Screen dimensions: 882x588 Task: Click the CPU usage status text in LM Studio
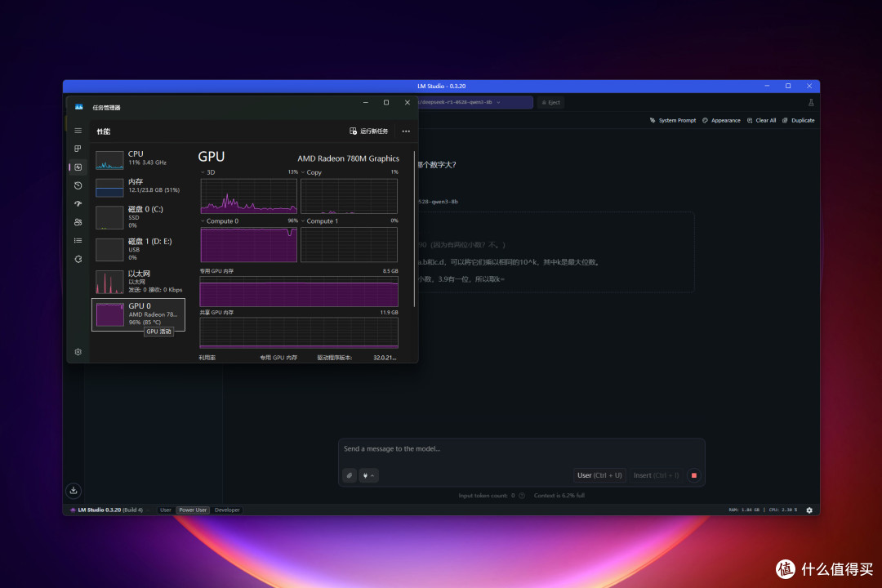(783, 510)
